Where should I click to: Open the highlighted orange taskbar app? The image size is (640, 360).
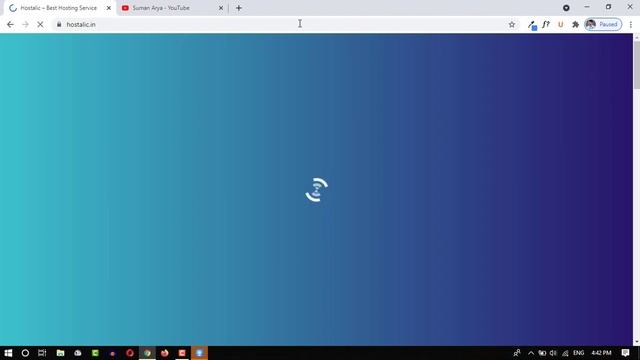pos(200,353)
